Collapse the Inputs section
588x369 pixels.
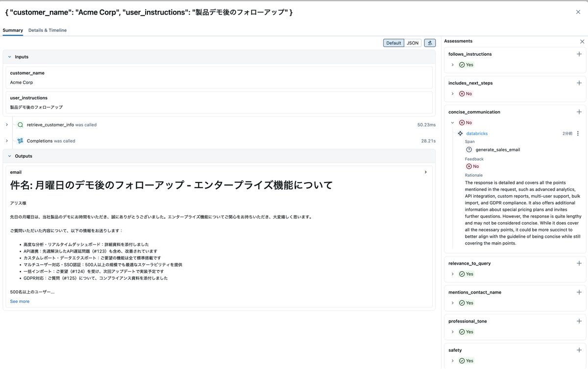pyautogui.click(x=9, y=57)
